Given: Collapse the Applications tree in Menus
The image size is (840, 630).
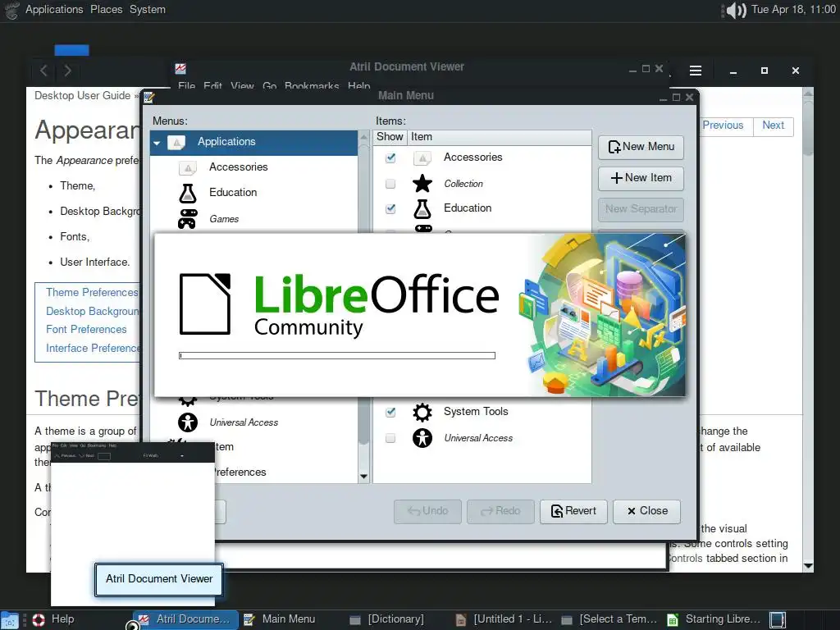Looking at the screenshot, I should pyautogui.click(x=157, y=143).
